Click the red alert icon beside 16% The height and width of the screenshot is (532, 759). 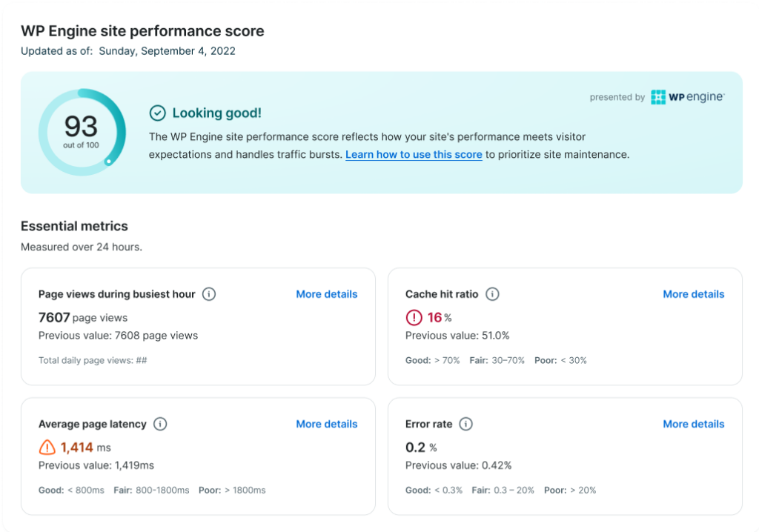414,318
